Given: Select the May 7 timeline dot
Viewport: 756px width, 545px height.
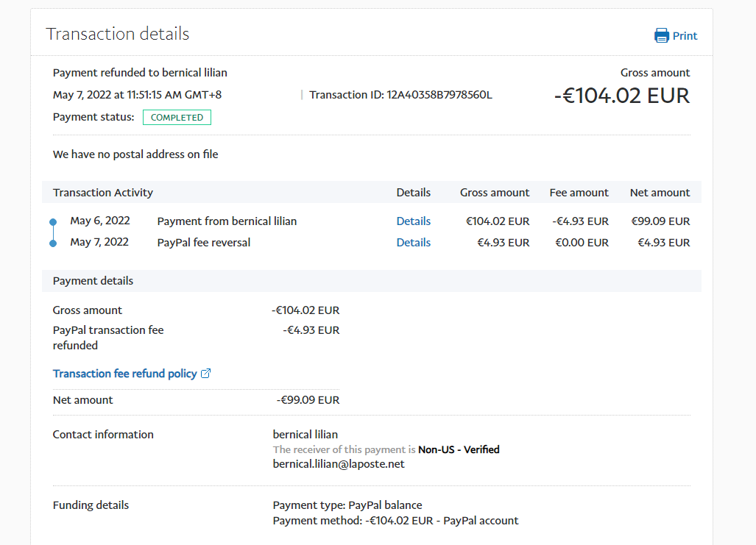Looking at the screenshot, I should point(53,243).
